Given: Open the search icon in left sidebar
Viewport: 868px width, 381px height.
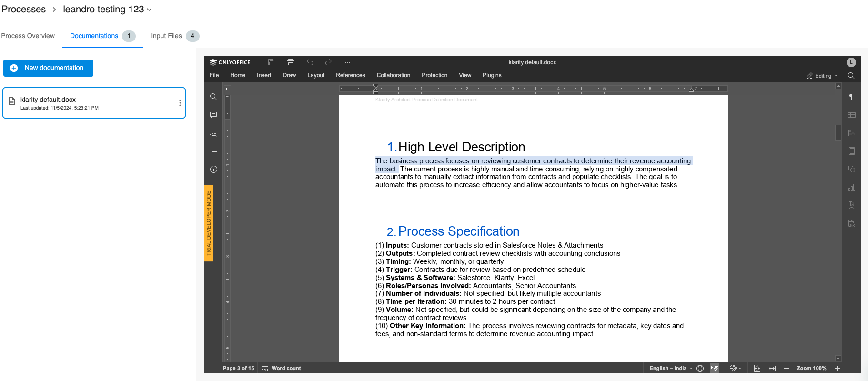Looking at the screenshot, I should [213, 97].
